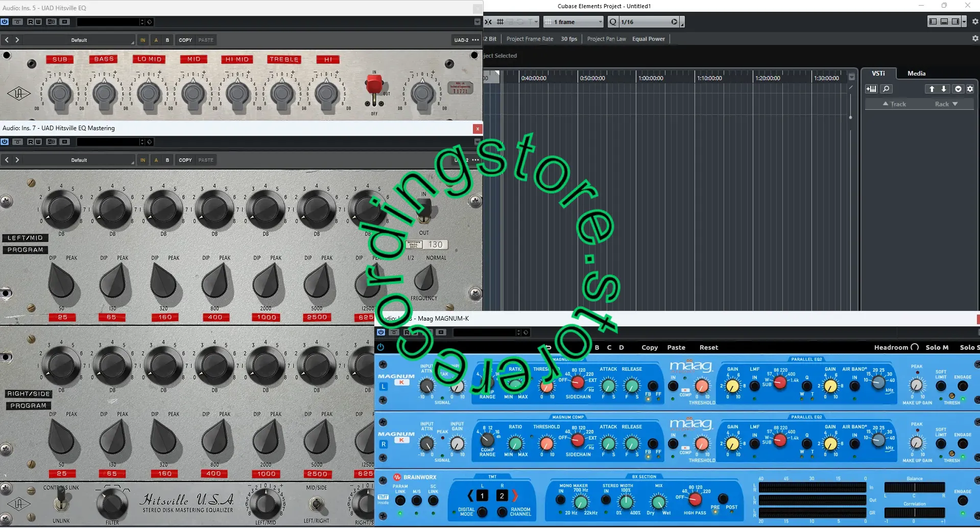Toggle Brainworx Digital Mode button

point(482,512)
